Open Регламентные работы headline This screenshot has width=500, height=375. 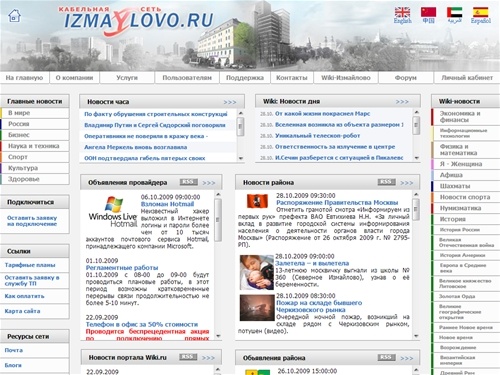click(122, 268)
